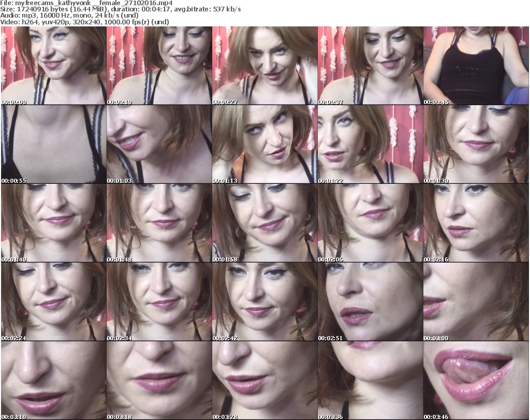Viewport: 530px width, 420px height.
Task: Click the frame marked 00:02:16
Action: pyautogui.click(x=476, y=223)
